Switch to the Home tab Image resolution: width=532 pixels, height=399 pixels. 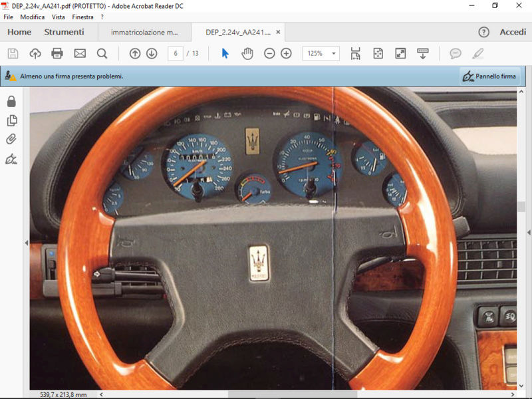tap(19, 32)
